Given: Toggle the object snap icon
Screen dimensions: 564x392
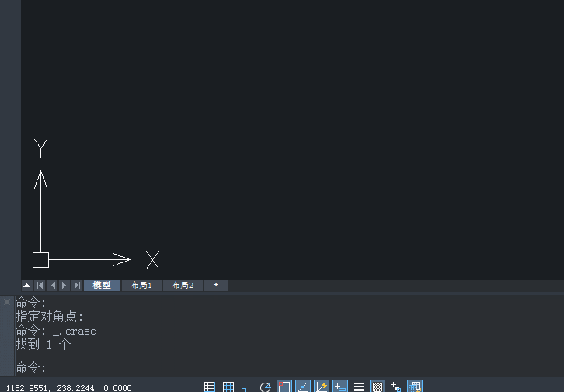Looking at the screenshot, I should (x=284, y=387).
